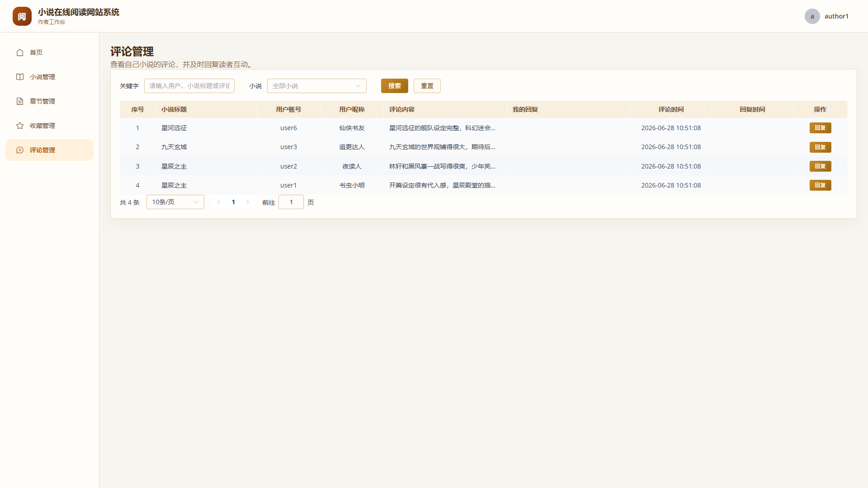Click the book icon for 小说管理

(20, 77)
